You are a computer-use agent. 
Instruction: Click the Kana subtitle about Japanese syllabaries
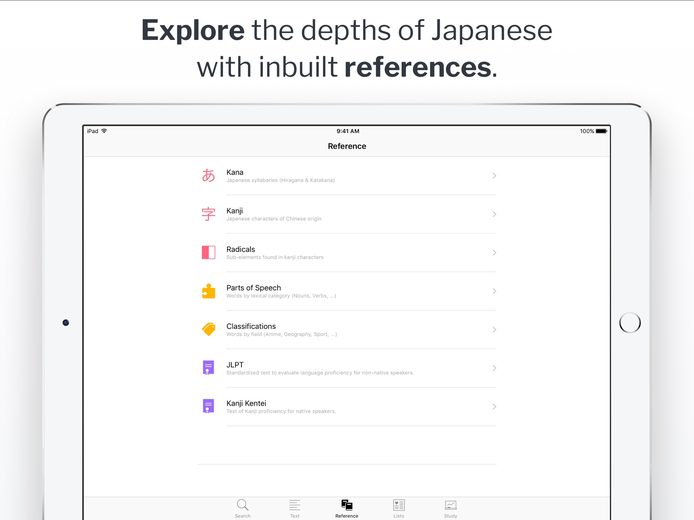point(281,180)
